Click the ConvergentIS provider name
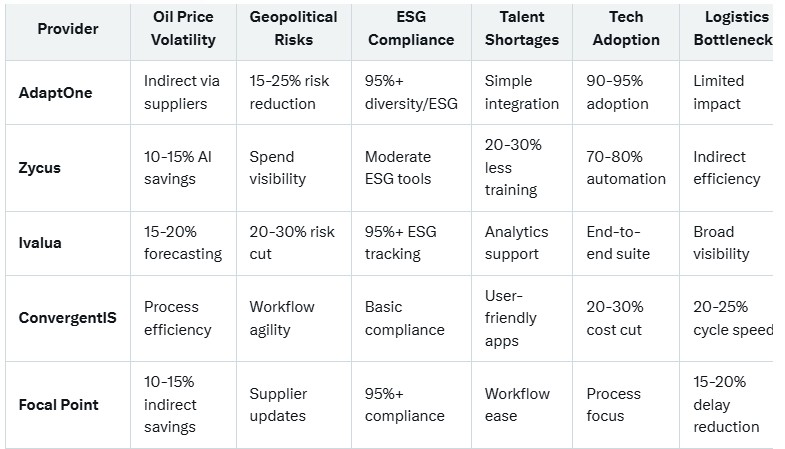 pos(68,318)
